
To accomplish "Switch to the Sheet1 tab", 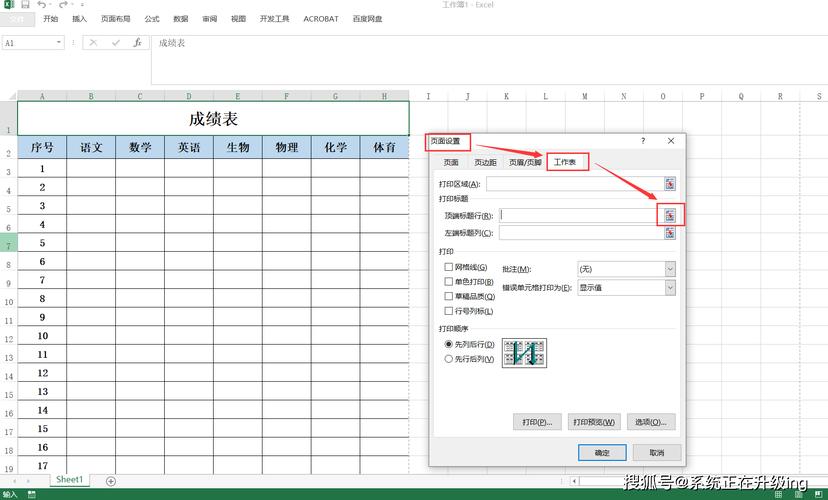I will pyautogui.click(x=70, y=479).
